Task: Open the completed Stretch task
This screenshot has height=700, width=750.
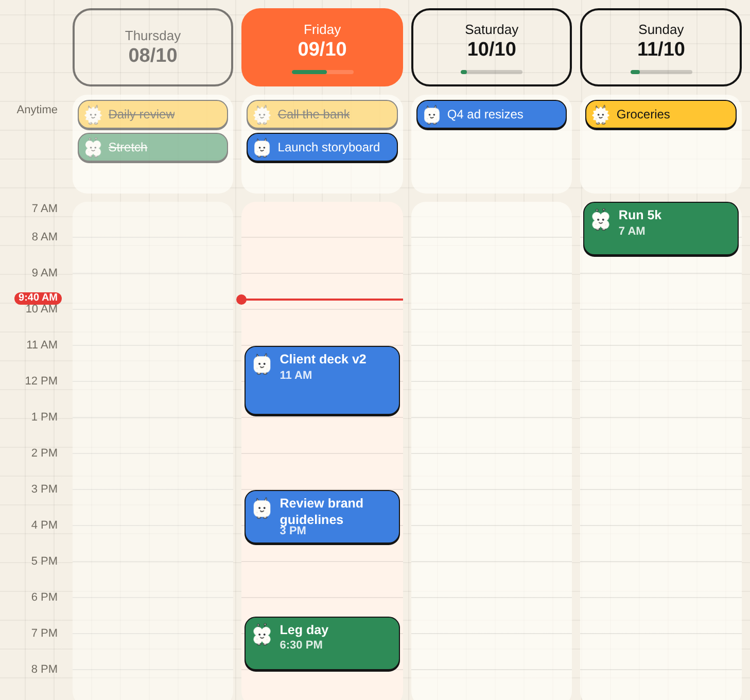Action: [x=153, y=148]
